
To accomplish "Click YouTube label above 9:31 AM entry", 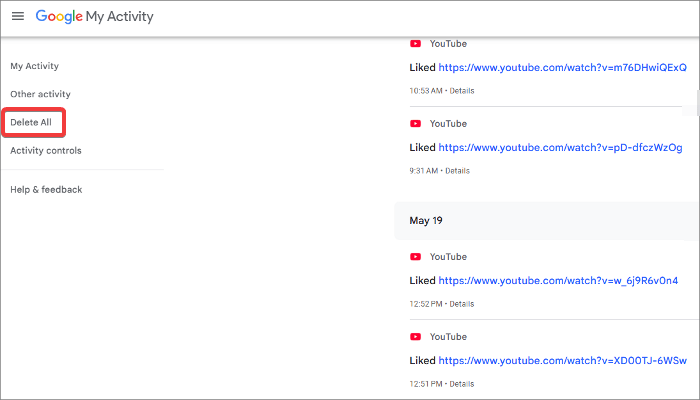I will pyautogui.click(x=448, y=124).
